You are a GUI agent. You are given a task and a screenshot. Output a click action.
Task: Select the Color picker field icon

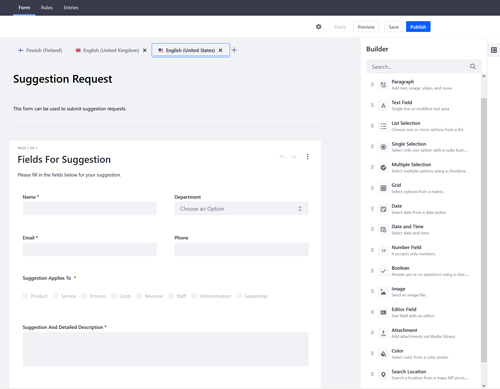(x=383, y=354)
